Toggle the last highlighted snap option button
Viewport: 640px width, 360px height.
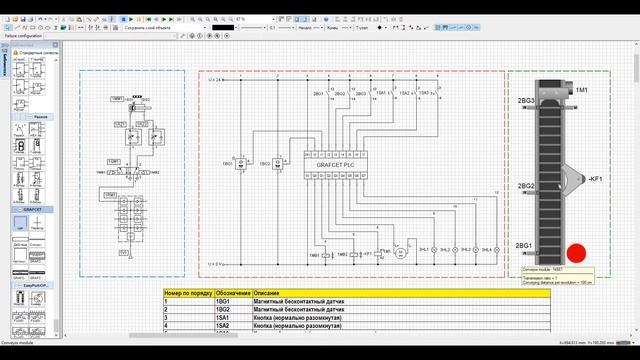point(476,28)
